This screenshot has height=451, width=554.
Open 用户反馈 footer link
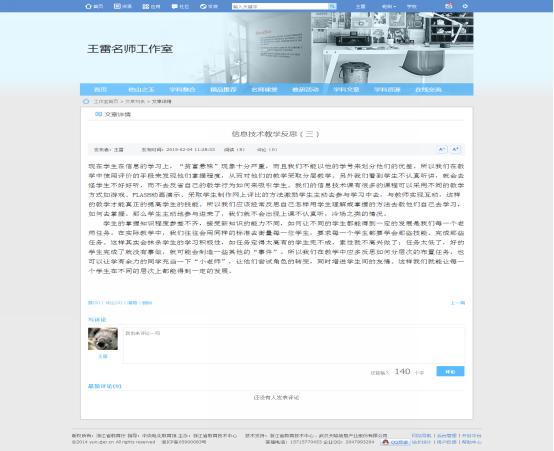click(447, 442)
